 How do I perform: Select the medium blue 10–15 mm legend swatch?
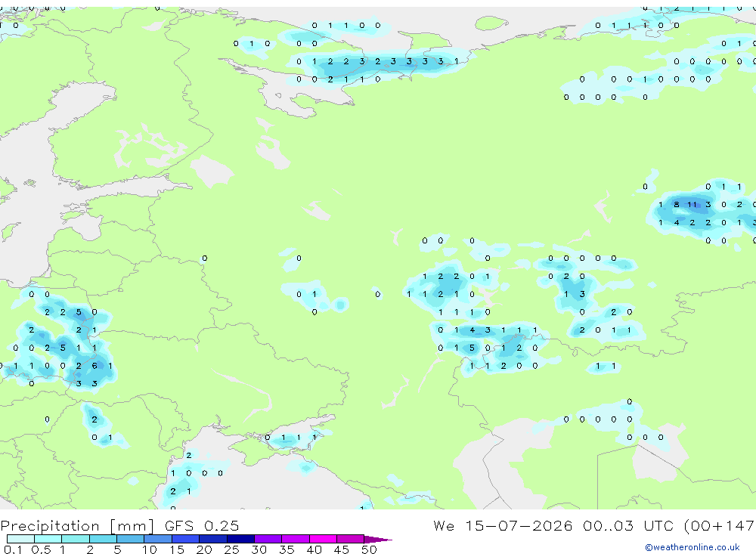158,539
